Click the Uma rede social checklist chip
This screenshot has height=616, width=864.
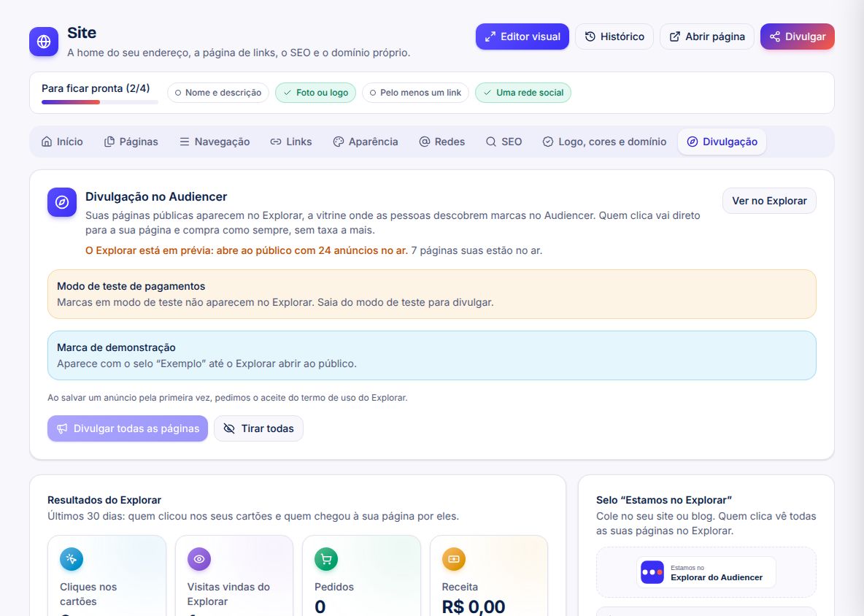click(x=523, y=93)
